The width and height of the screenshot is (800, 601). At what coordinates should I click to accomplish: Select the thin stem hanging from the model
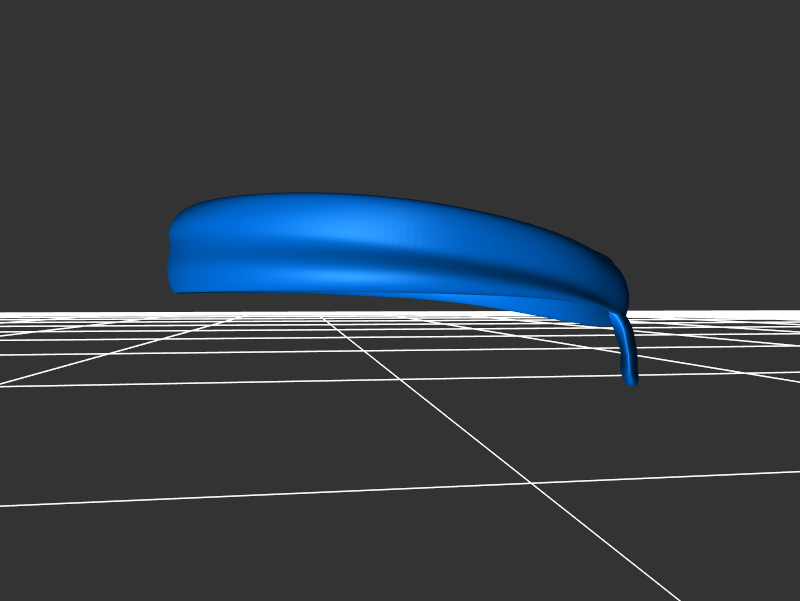[626, 350]
